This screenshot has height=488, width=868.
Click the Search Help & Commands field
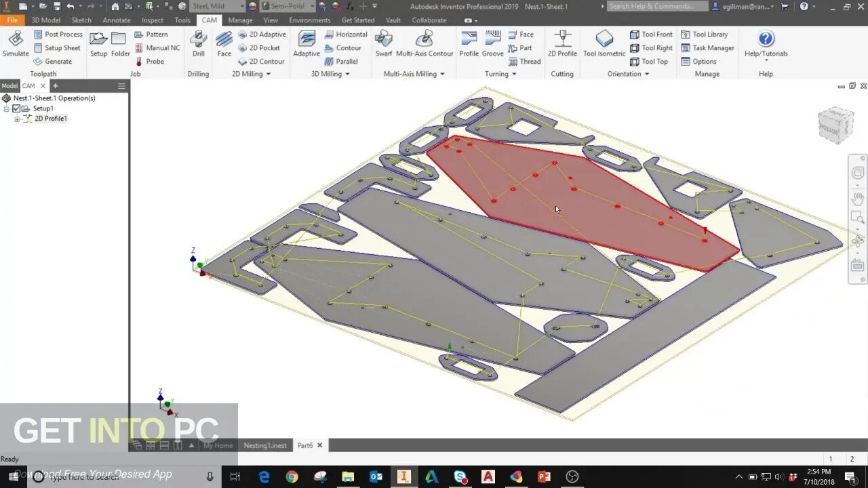pyautogui.click(x=656, y=6)
